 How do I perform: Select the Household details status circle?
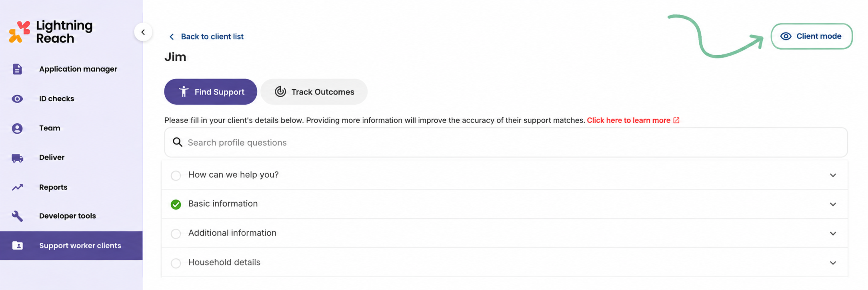tap(176, 263)
